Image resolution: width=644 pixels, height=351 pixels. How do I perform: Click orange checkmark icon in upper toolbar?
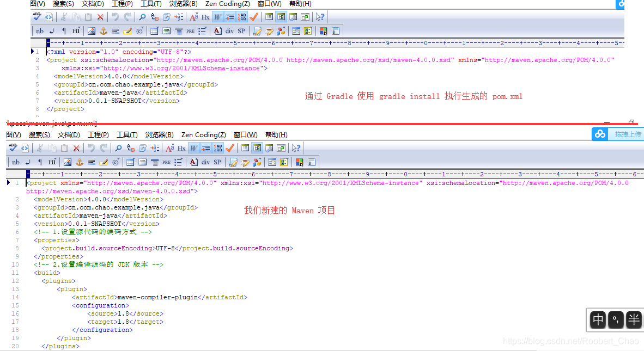[254, 17]
